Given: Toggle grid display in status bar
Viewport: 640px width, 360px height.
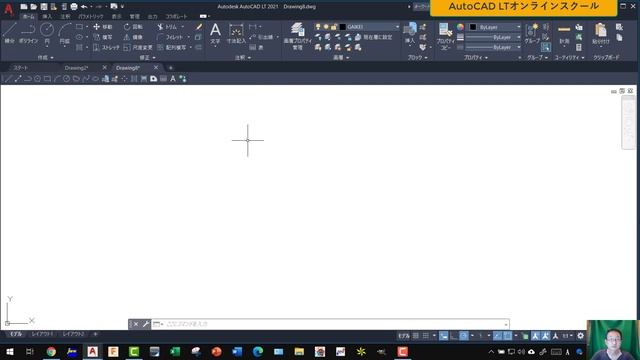Looking at the screenshot, I should (x=416, y=336).
